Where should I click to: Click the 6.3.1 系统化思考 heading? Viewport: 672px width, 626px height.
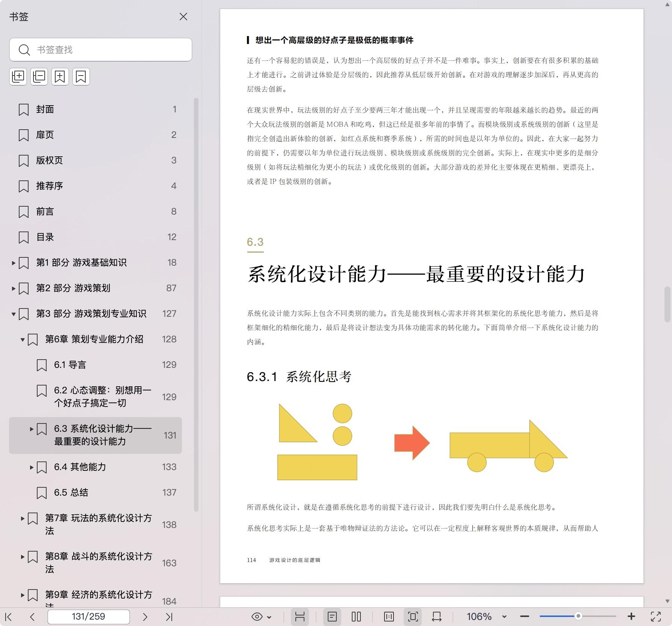[299, 377]
